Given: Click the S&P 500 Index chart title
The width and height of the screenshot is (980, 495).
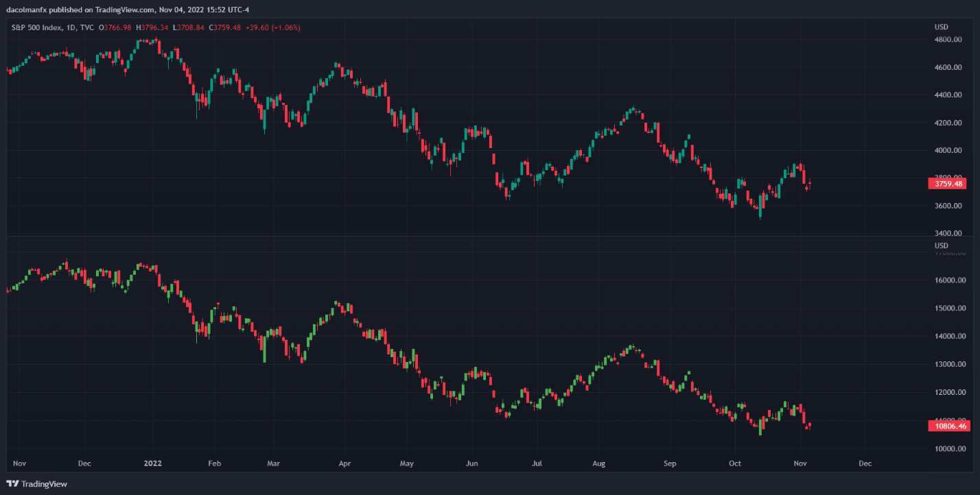Looking at the screenshot, I should click(53, 27).
